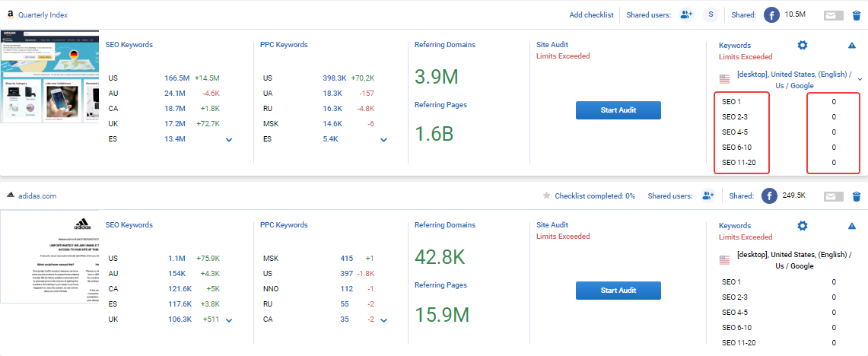Open the adidas site screenshot thumbnail
This screenshot has height=356, width=868.
pos(49,257)
